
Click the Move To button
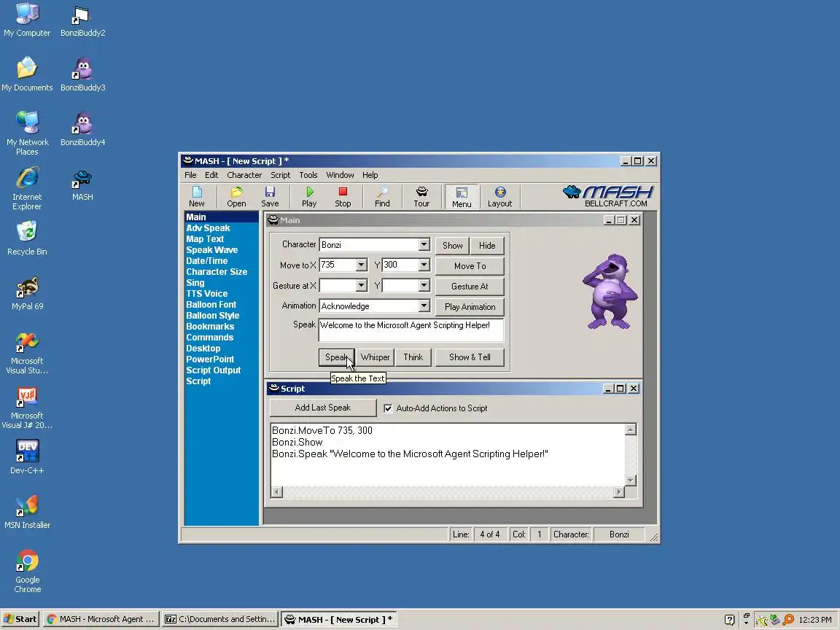[470, 265]
